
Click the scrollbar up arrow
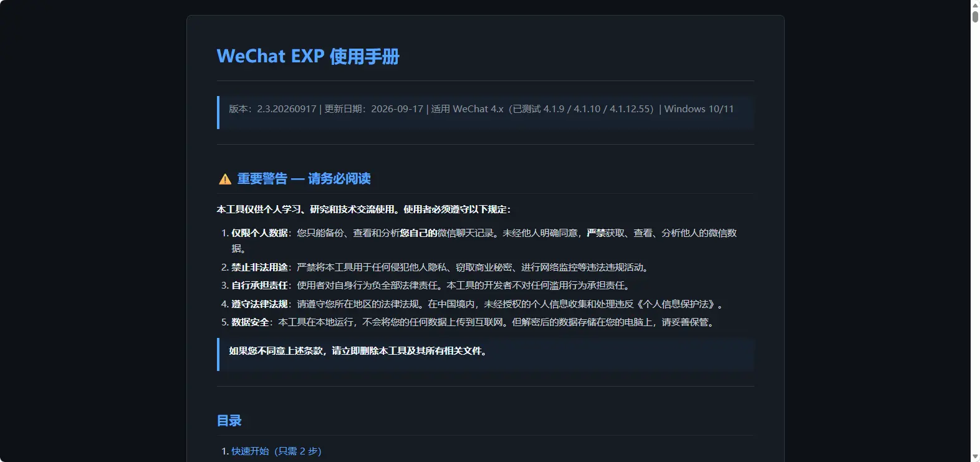tap(975, 4)
